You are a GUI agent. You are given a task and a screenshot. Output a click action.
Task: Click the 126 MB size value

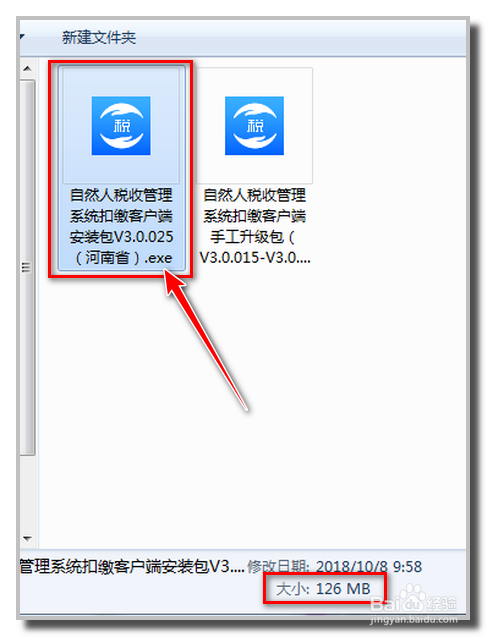coord(343,589)
